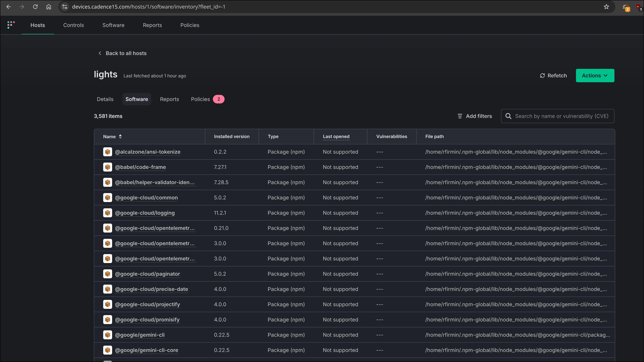Click the Fleet logo icon
The height and width of the screenshot is (362, 644).
click(11, 25)
